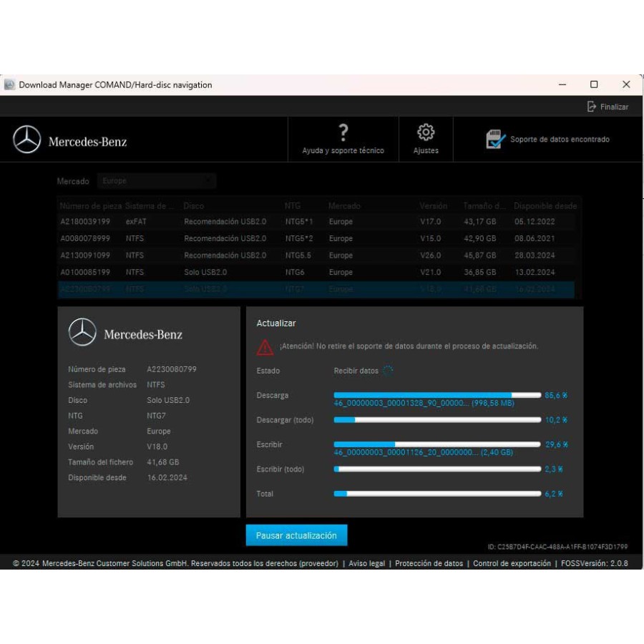Click the Disponible desde column header

click(x=546, y=205)
